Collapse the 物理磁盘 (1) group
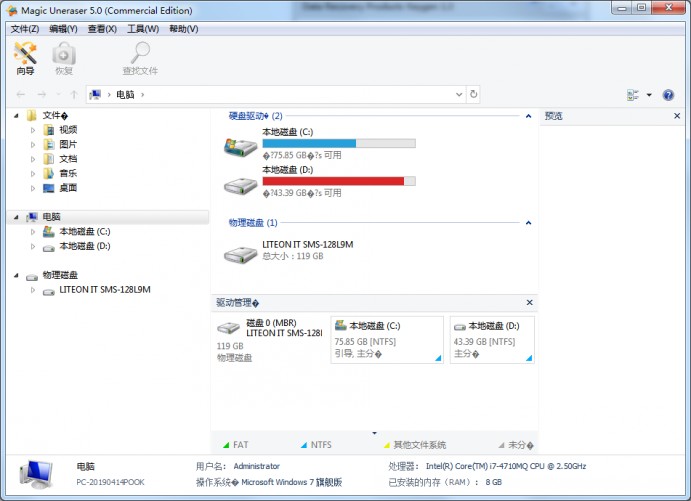This screenshot has height=501, width=691. click(528, 223)
